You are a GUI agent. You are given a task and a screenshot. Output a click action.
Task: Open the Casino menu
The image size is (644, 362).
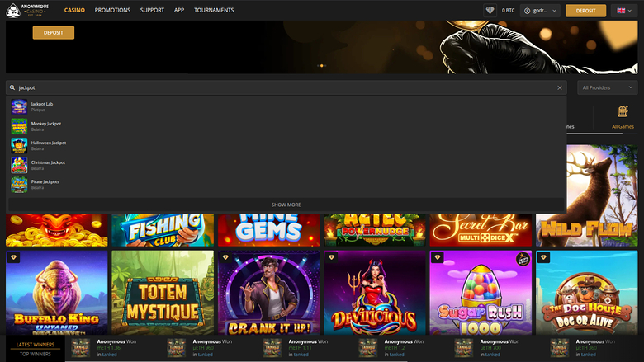(x=74, y=10)
